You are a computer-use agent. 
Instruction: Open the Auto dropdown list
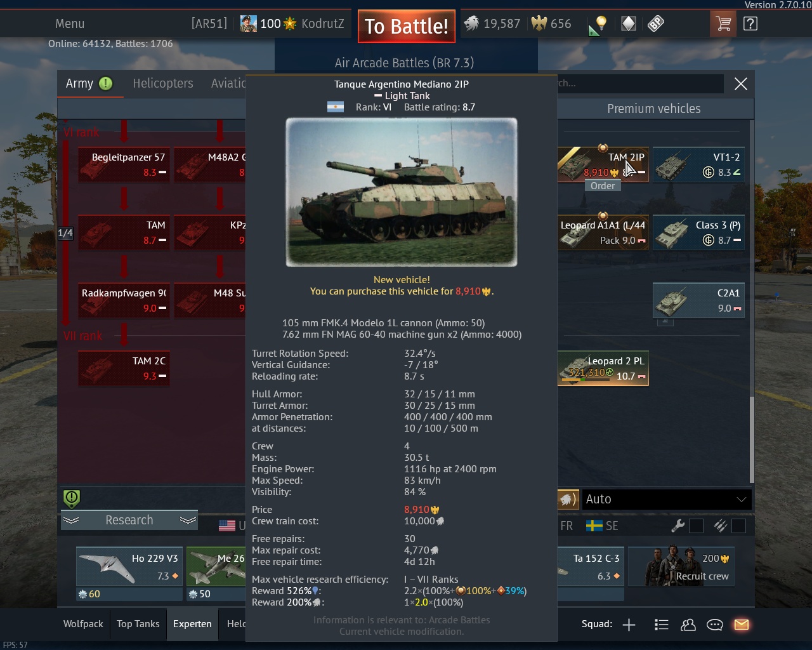[x=666, y=500]
